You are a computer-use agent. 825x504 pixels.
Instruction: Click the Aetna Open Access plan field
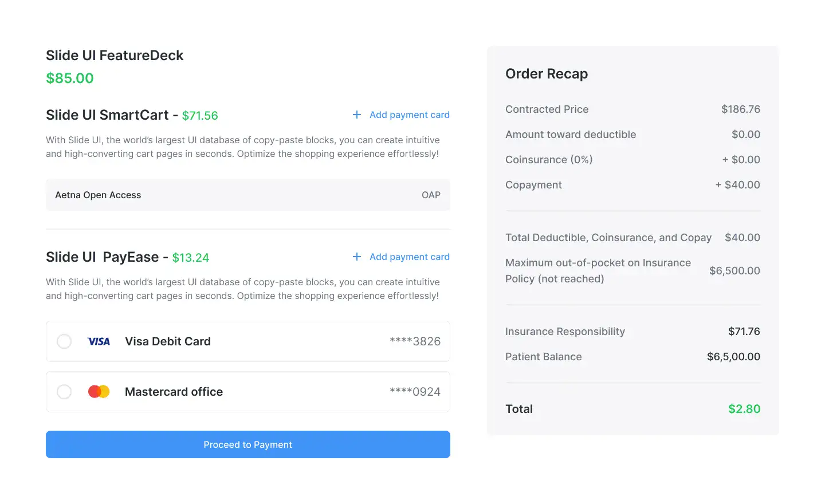coord(248,195)
